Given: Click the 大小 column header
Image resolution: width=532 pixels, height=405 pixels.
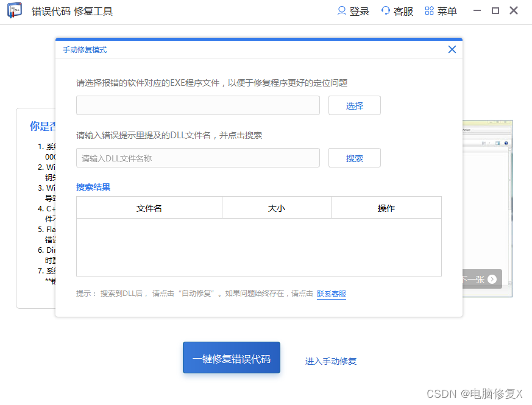Looking at the screenshot, I should click(x=277, y=208).
